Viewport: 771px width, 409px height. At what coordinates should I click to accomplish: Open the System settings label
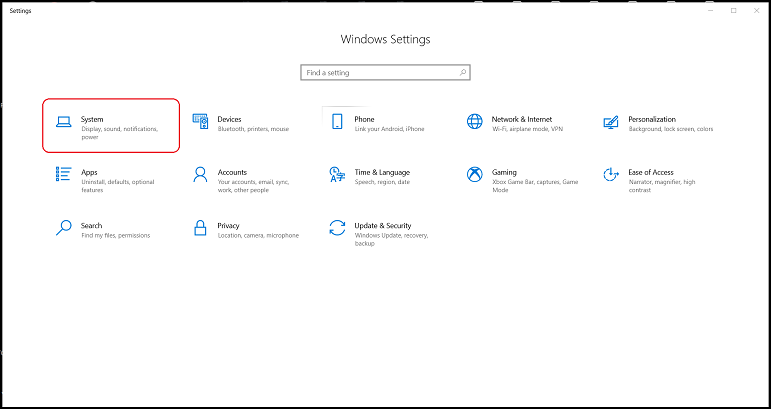(x=92, y=119)
